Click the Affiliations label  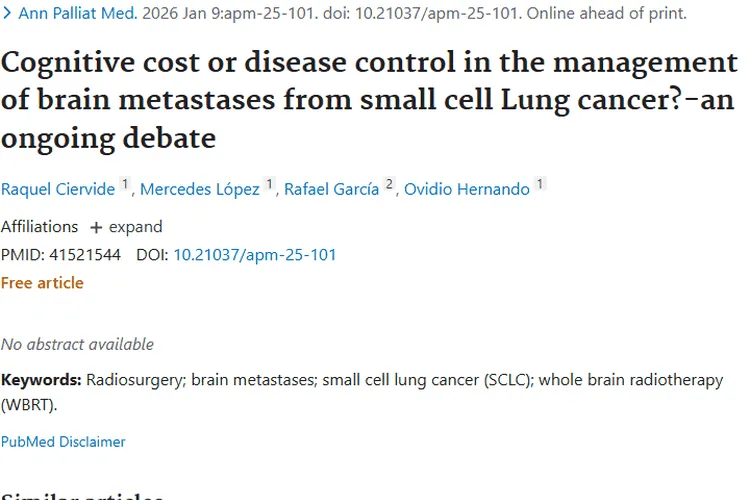pyautogui.click(x=39, y=227)
